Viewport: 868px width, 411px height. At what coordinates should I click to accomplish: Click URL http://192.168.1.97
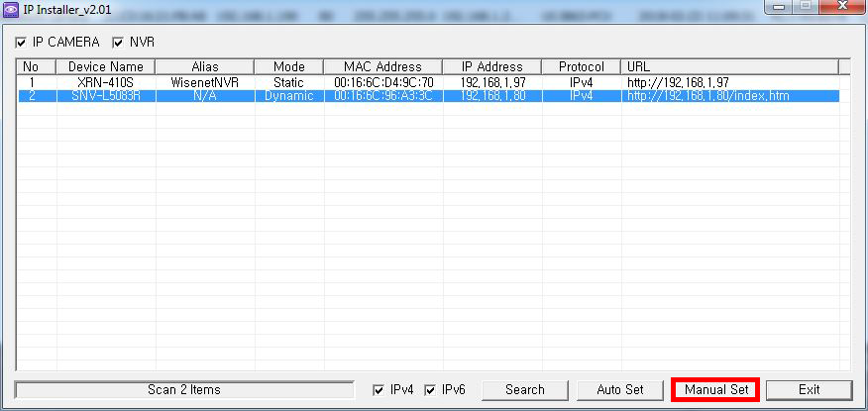pyautogui.click(x=678, y=83)
